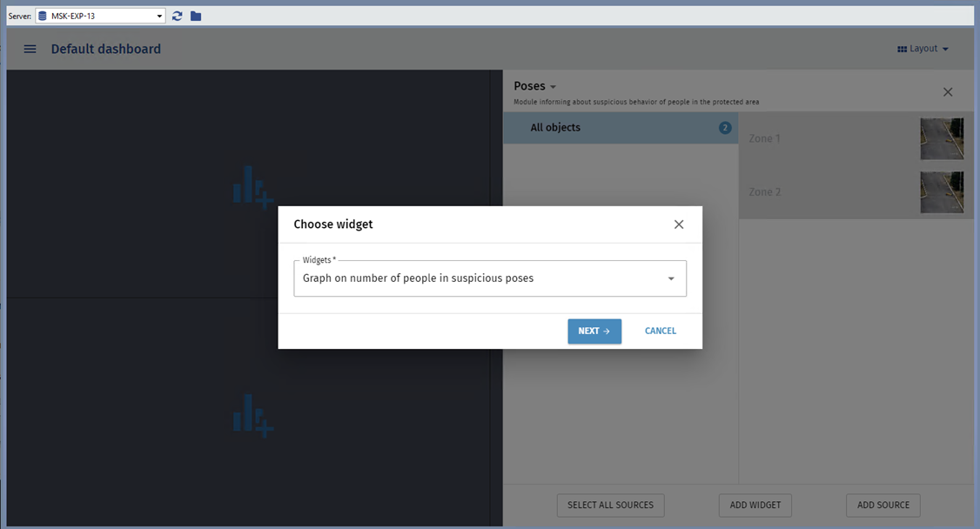Click the CANCEL button
This screenshot has width=980, height=529.
(x=660, y=331)
